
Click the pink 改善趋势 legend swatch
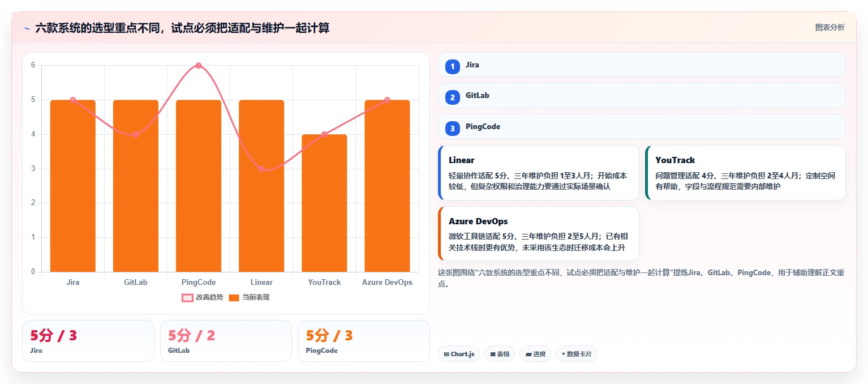tap(187, 298)
